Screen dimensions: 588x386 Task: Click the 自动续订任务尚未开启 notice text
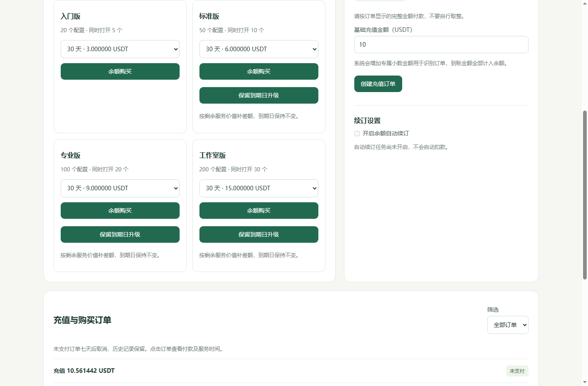401,147
